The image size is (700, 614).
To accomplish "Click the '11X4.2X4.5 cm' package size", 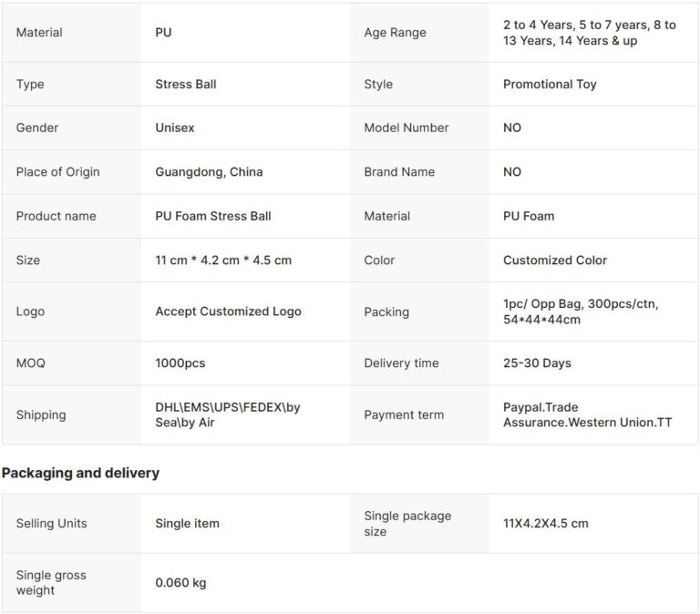I will (545, 523).
